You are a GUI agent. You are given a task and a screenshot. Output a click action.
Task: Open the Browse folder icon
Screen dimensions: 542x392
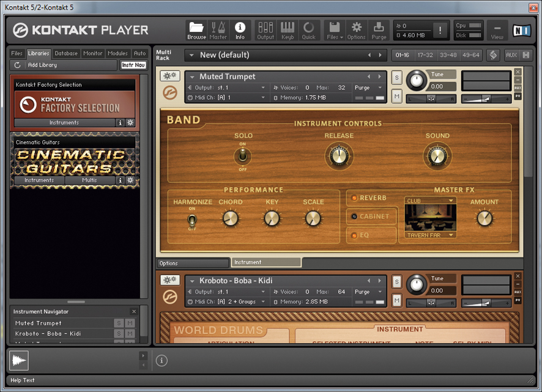(x=196, y=31)
